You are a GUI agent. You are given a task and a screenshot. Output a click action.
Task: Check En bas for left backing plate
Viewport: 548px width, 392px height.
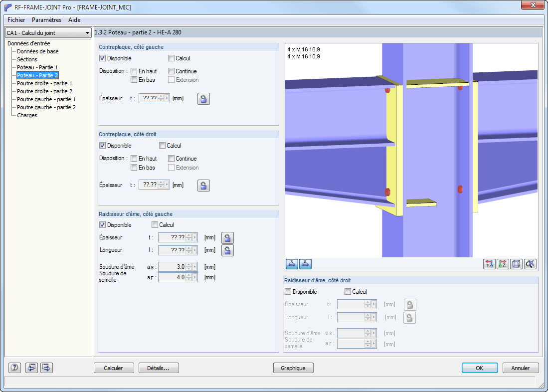tap(134, 80)
